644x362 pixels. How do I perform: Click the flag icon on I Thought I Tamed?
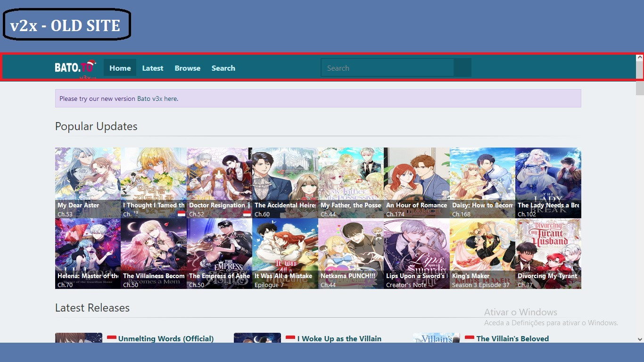[182, 214]
